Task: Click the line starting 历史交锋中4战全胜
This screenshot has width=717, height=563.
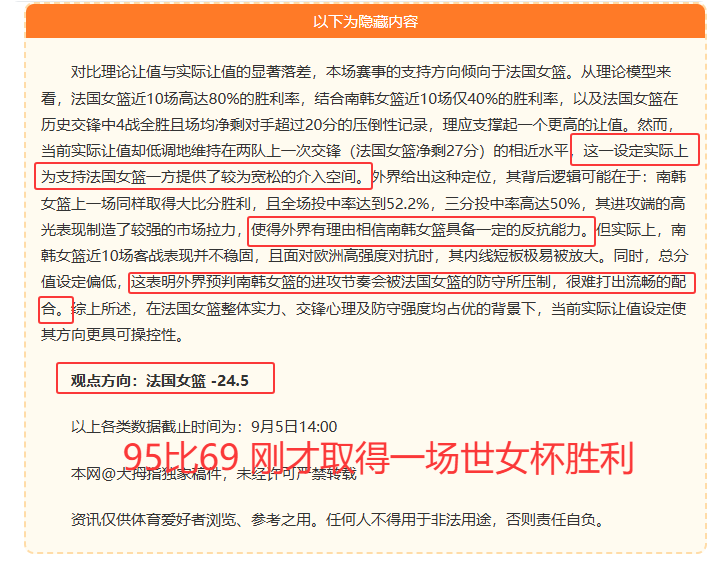Action: coord(358,124)
